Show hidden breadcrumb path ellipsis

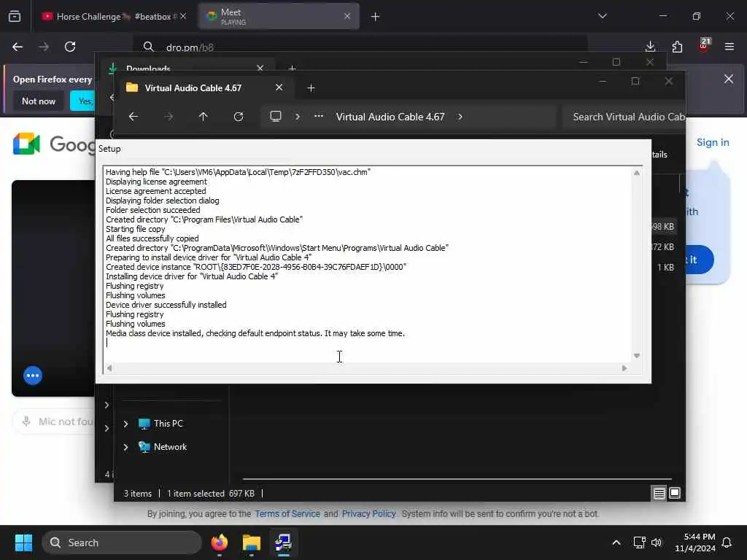pyautogui.click(x=319, y=116)
